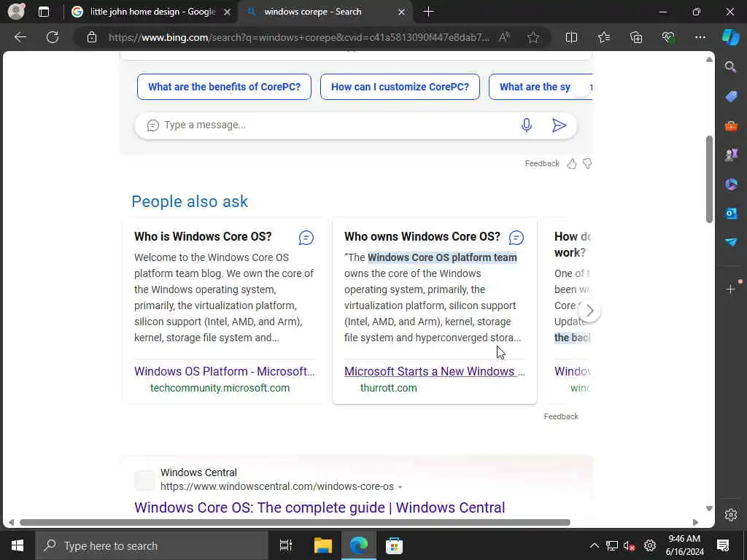
Task: Open Settings and more ellipsis menu
Action: click(x=700, y=37)
